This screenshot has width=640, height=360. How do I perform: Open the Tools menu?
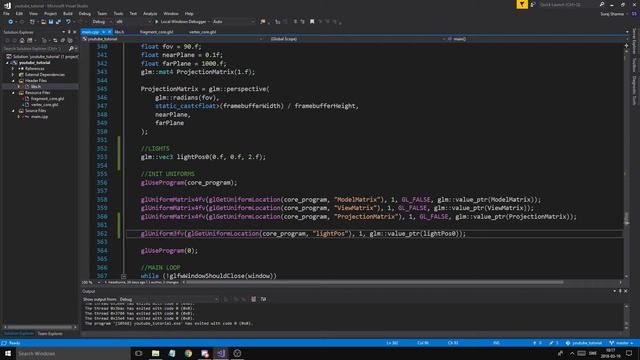coord(118,13)
